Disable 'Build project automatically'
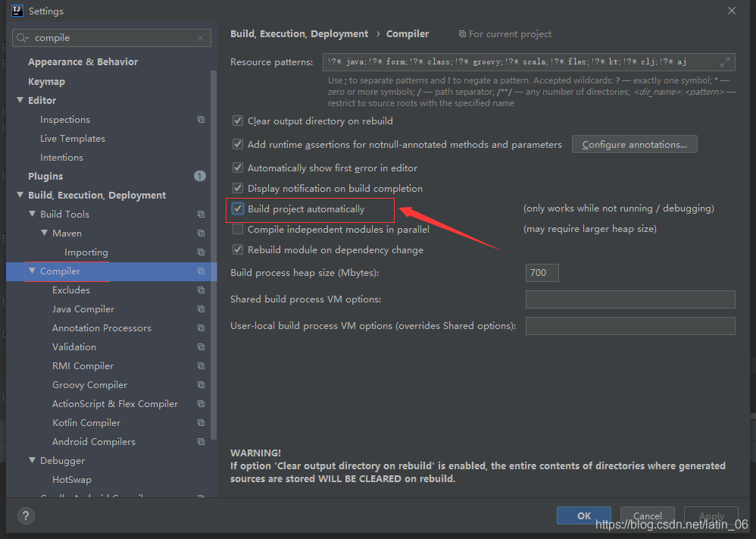The width and height of the screenshot is (756, 539). point(237,208)
